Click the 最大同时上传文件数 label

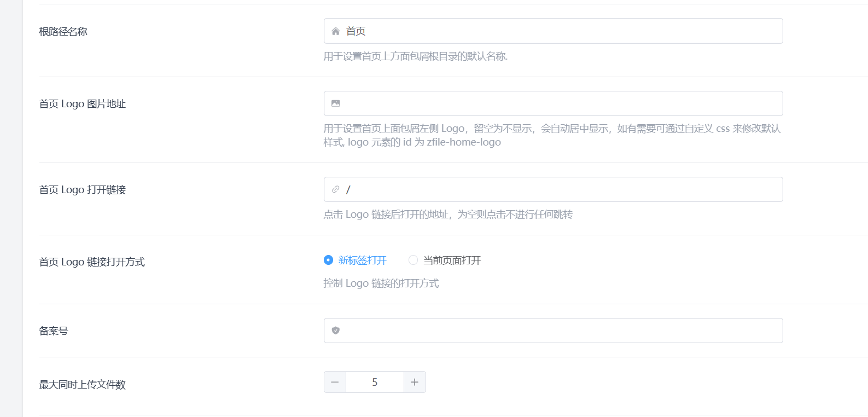coord(83,385)
